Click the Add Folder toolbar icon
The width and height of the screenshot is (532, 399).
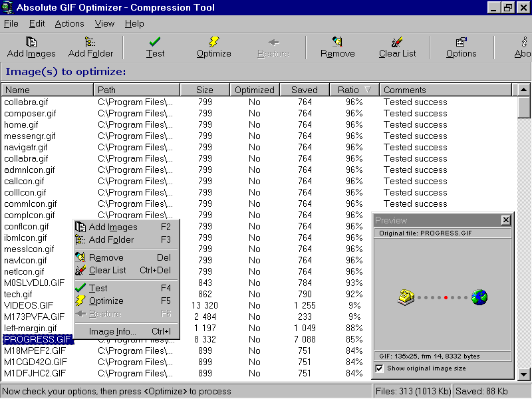pyautogui.click(x=91, y=47)
